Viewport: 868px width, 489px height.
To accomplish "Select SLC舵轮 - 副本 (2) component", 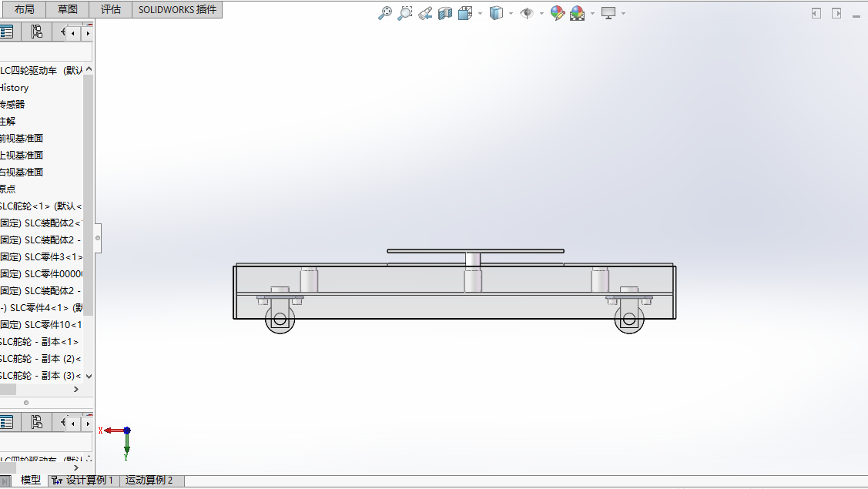I will tap(42, 358).
